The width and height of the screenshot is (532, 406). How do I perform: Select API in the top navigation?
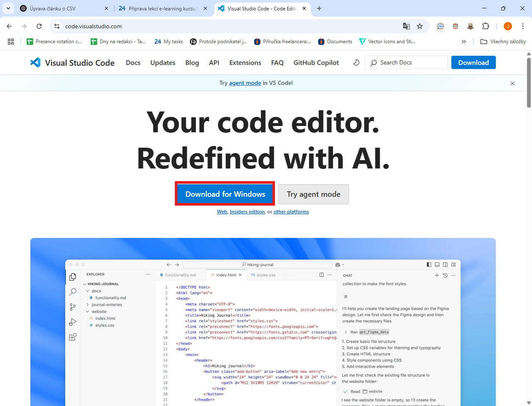coord(214,63)
